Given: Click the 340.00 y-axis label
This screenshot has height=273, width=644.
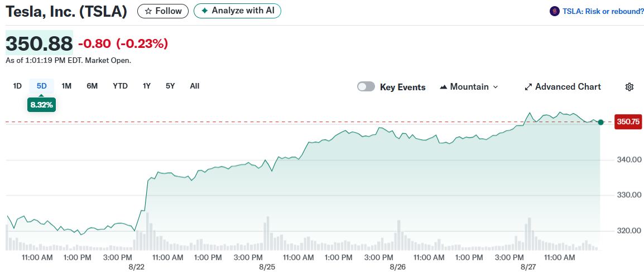Looking at the screenshot, I should pyautogui.click(x=628, y=159).
